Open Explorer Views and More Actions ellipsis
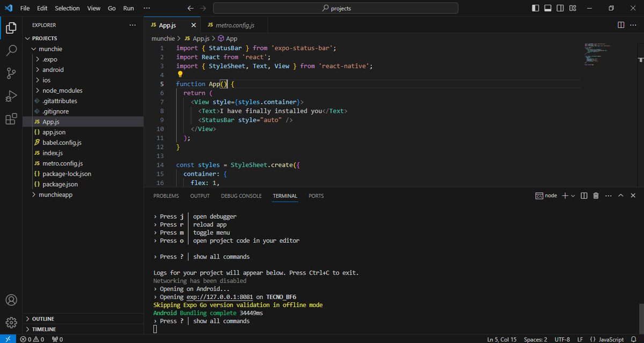 point(133,25)
